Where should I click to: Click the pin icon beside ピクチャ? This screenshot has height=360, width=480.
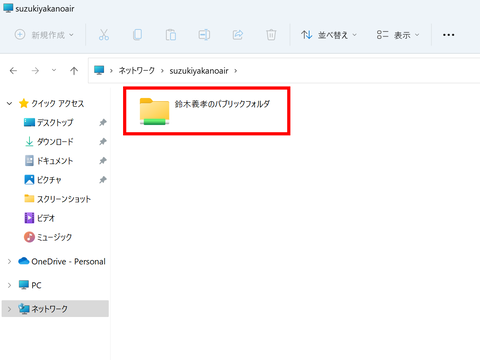(x=103, y=180)
